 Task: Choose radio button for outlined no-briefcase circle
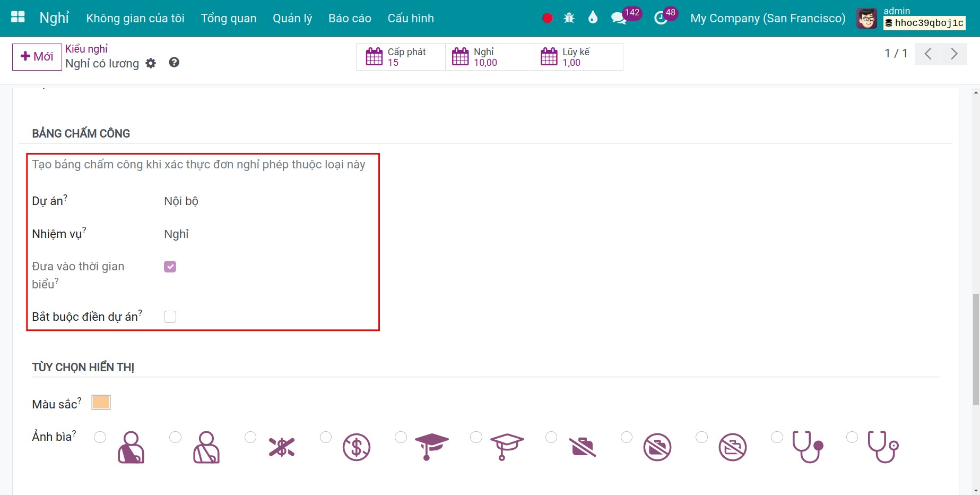(701, 437)
